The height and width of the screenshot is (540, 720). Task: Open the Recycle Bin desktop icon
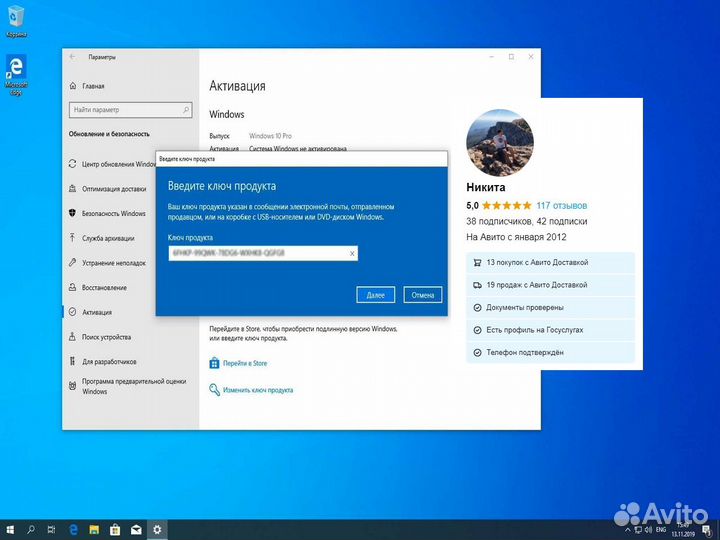click(16, 21)
